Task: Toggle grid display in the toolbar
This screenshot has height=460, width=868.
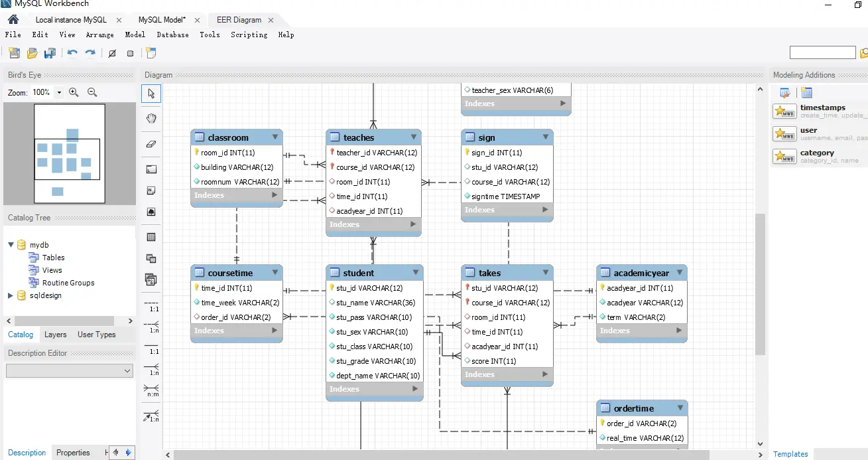Action: tap(130, 53)
